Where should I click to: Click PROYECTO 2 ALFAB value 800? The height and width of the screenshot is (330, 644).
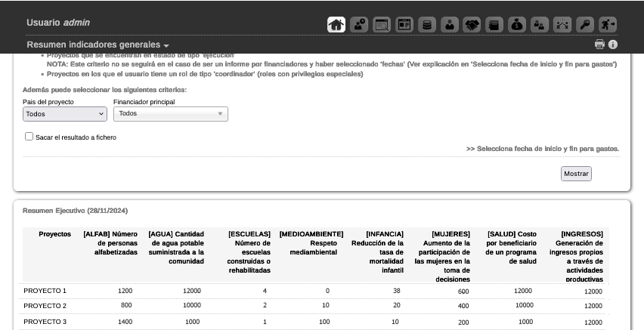[x=126, y=305]
